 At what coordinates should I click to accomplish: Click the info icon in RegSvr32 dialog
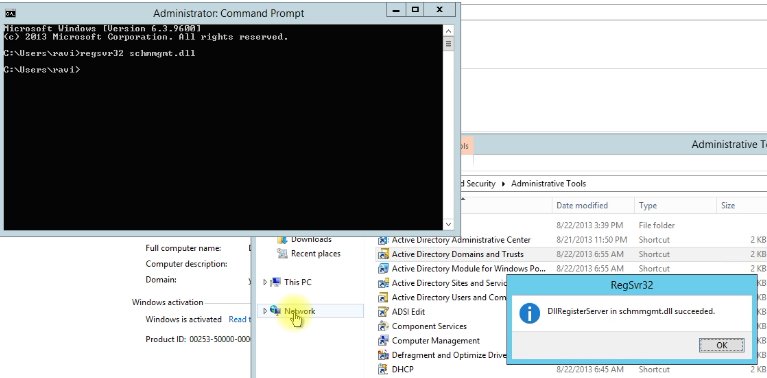click(x=529, y=313)
